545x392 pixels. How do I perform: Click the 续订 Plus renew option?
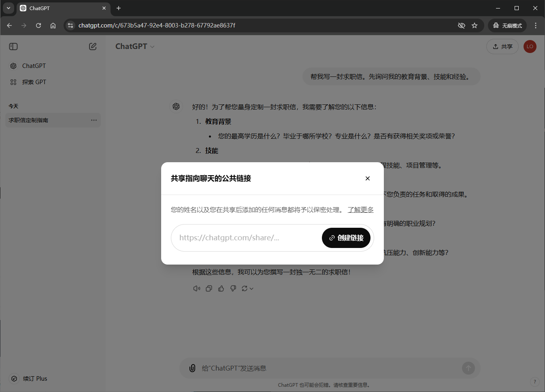pyautogui.click(x=35, y=379)
